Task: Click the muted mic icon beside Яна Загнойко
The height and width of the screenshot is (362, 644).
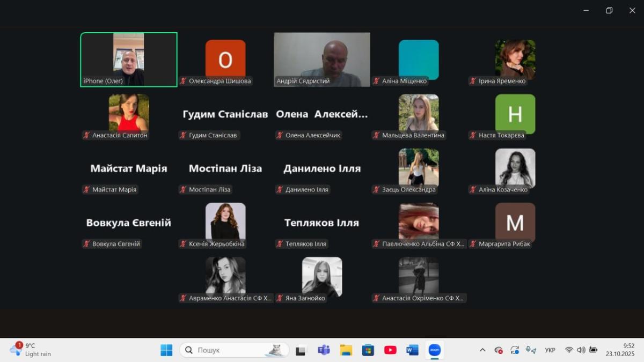Action: pyautogui.click(x=280, y=298)
